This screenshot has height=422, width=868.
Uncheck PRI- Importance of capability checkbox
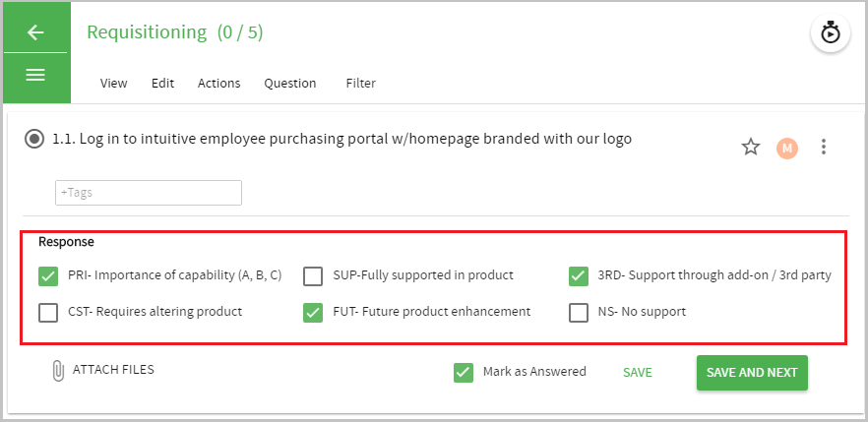coord(48,276)
